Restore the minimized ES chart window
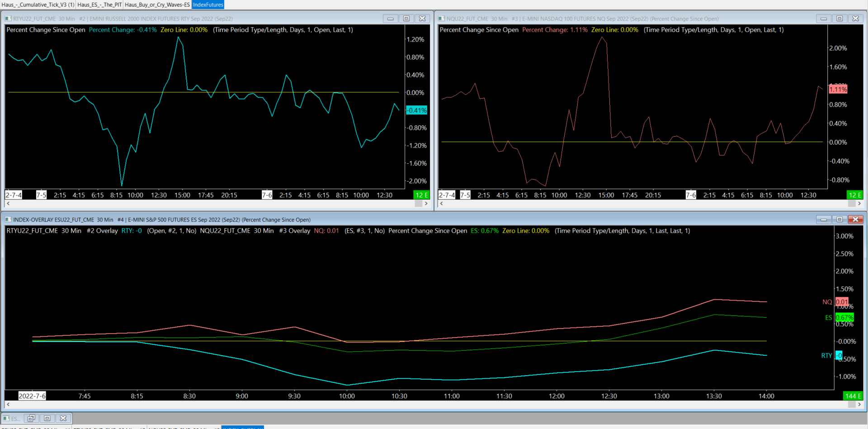 pos(31,418)
